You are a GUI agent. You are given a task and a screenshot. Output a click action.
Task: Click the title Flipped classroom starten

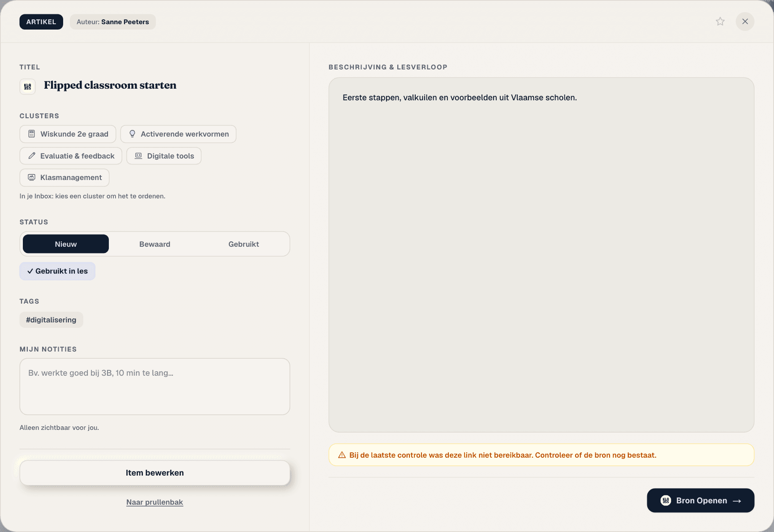coord(110,85)
